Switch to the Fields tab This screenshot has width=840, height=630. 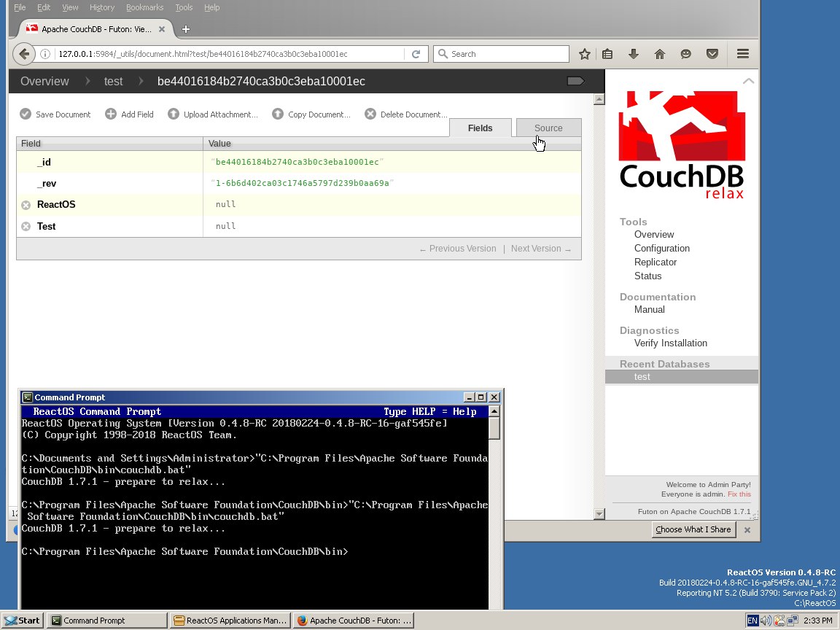pyautogui.click(x=480, y=128)
